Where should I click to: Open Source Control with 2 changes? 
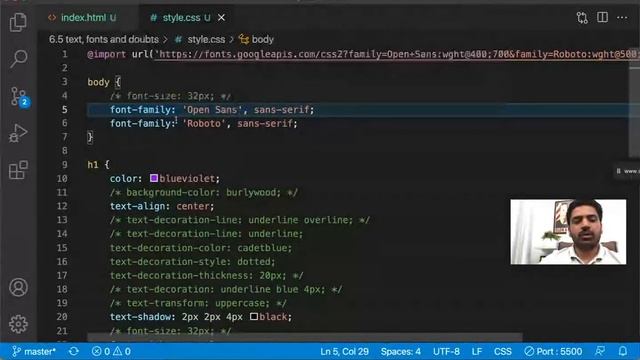point(19,97)
